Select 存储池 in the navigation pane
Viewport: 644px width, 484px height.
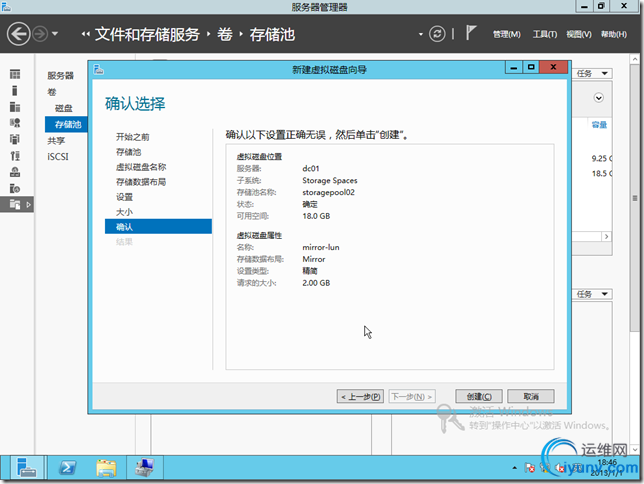pyautogui.click(x=66, y=124)
